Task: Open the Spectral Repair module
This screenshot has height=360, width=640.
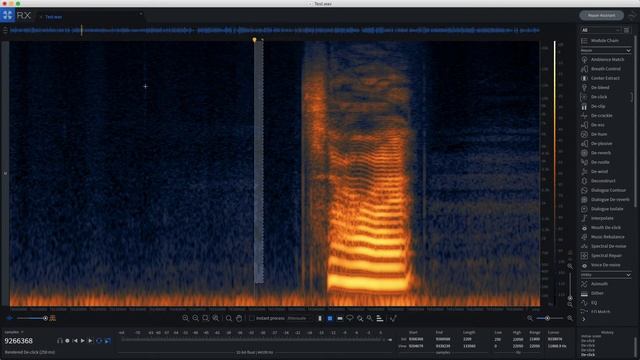Action: coord(606,256)
